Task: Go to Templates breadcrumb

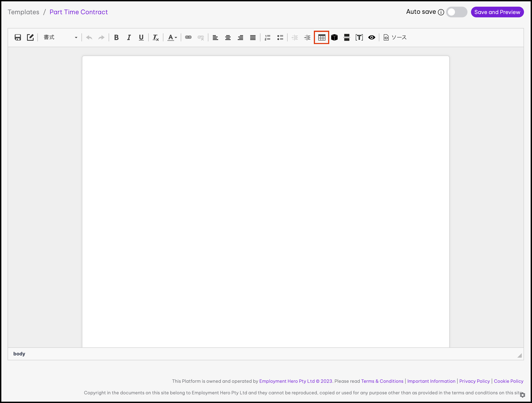Action: tap(23, 12)
